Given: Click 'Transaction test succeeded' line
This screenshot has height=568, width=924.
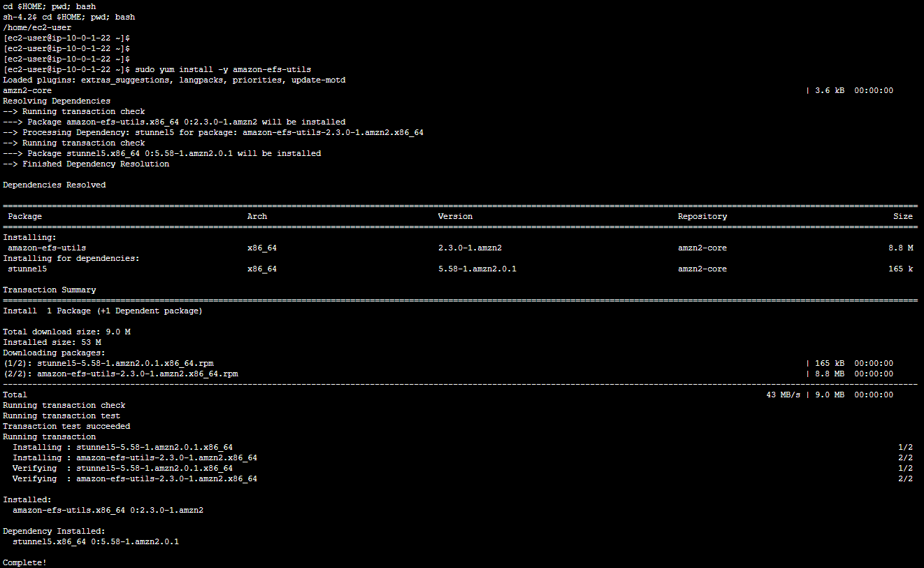Looking at the screenshot, I should click(66, 426).
